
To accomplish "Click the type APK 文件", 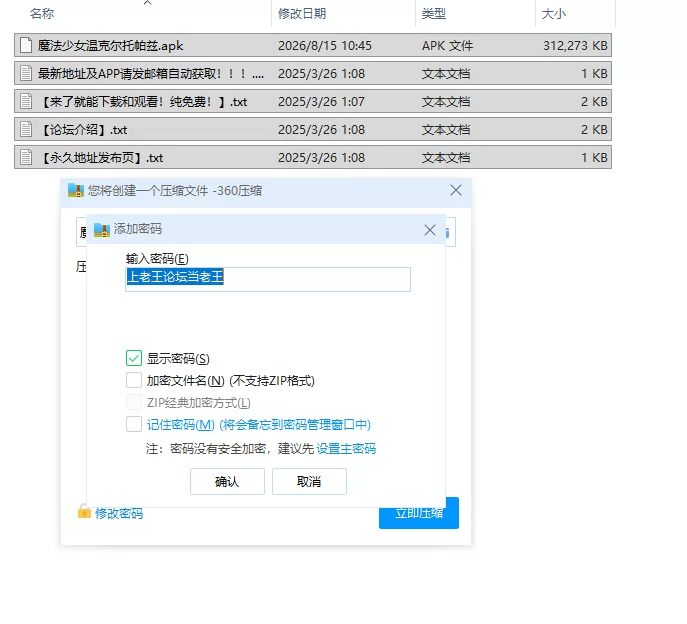I will (x=447, y=46).
